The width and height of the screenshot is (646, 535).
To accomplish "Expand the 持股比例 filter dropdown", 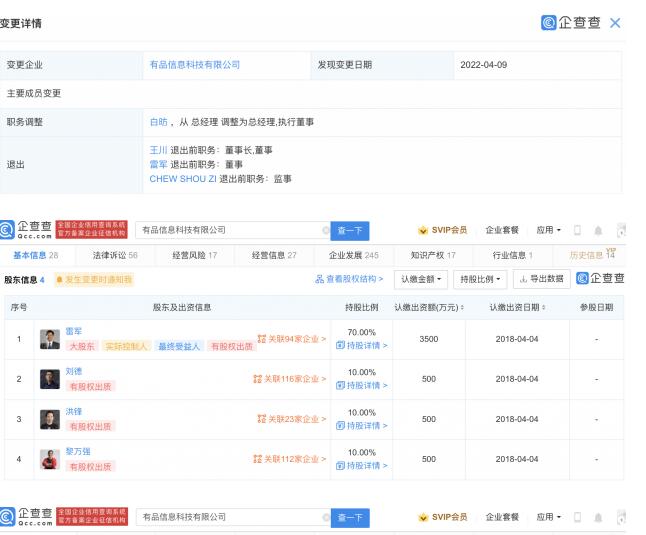I will [480, 279].
